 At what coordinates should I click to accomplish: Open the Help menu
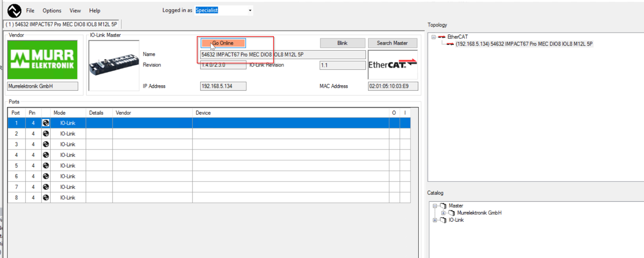click(x=95, y=10)
